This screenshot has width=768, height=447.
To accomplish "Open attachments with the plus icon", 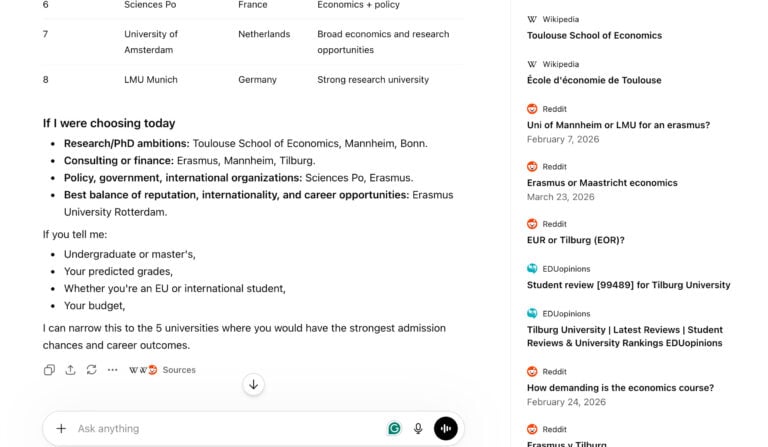I will pyautogui.click(x=61, y=429).
